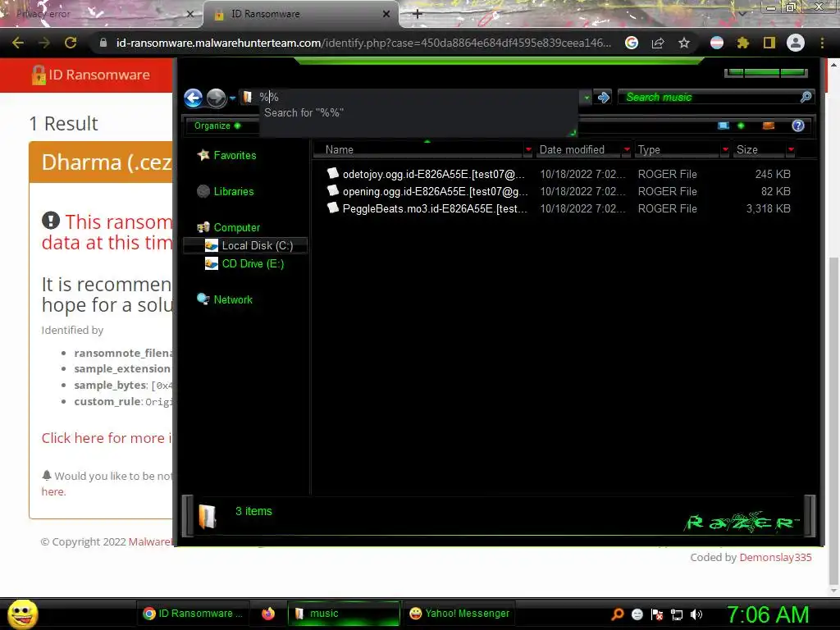
Task: Close the ID Ransomware browser tab
Action: tap(386, 14)
